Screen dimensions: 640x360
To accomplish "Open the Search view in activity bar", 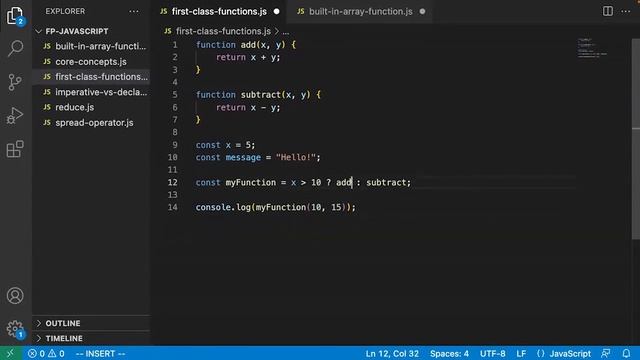I will [x=15, y=48].
